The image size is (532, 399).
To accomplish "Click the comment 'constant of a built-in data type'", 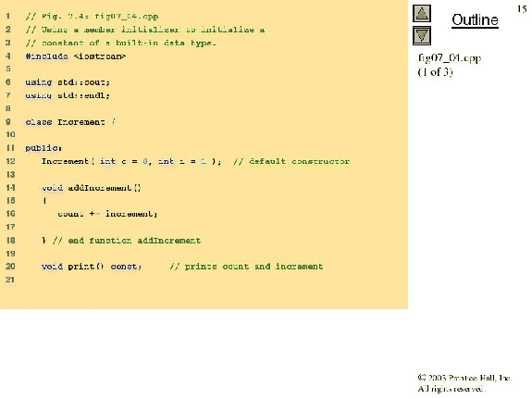I will click(128, 43).
